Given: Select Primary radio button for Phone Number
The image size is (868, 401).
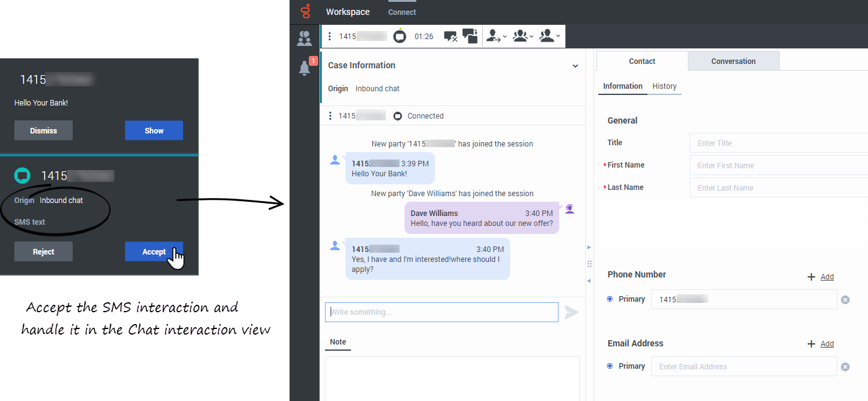Looking at the screenshot, I should (x=610, y=299).
